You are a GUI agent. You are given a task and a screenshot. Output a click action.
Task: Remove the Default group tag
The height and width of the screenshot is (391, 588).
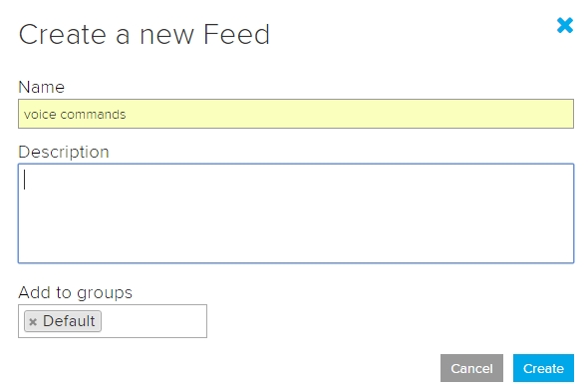tap(33, 322)
